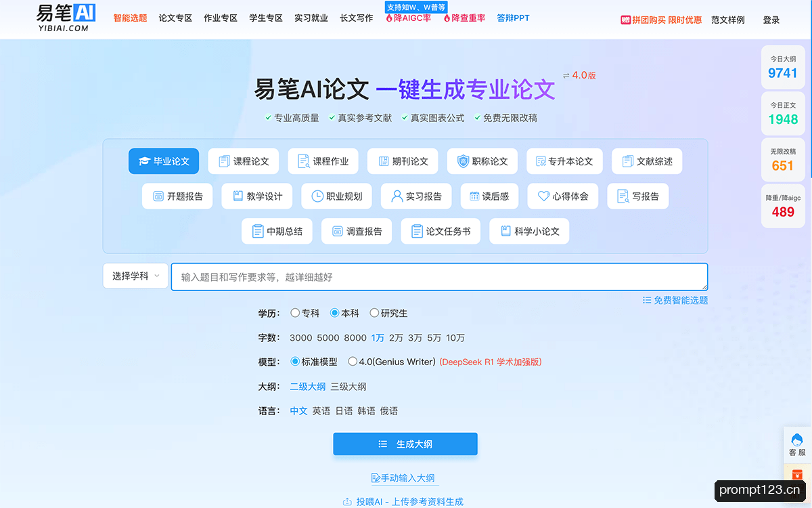The image size is (812, 508).
Task: Open the 选择学科 dropdown
Action: tap(135, 276)
